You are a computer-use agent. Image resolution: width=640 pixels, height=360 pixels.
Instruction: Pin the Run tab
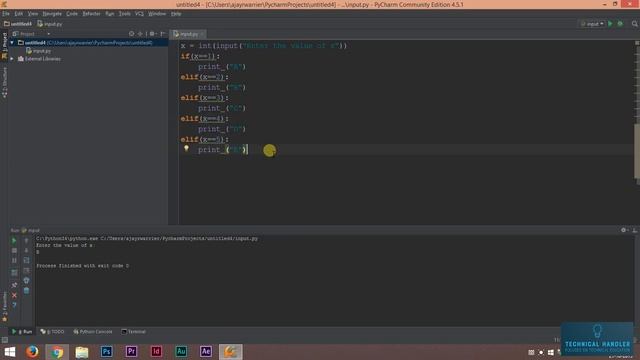tap(14, 285)
